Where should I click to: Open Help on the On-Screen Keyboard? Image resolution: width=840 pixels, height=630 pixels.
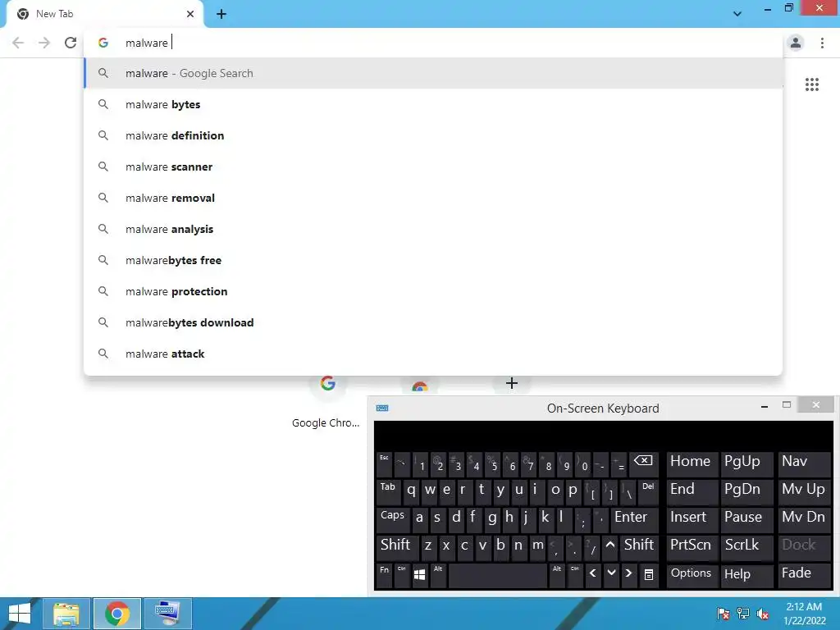pos(745,575)
